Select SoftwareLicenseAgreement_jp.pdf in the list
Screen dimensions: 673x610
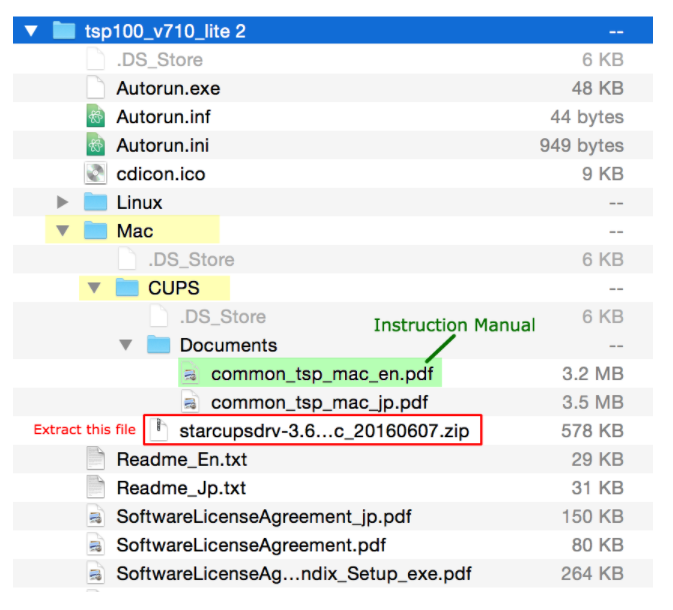264,517
